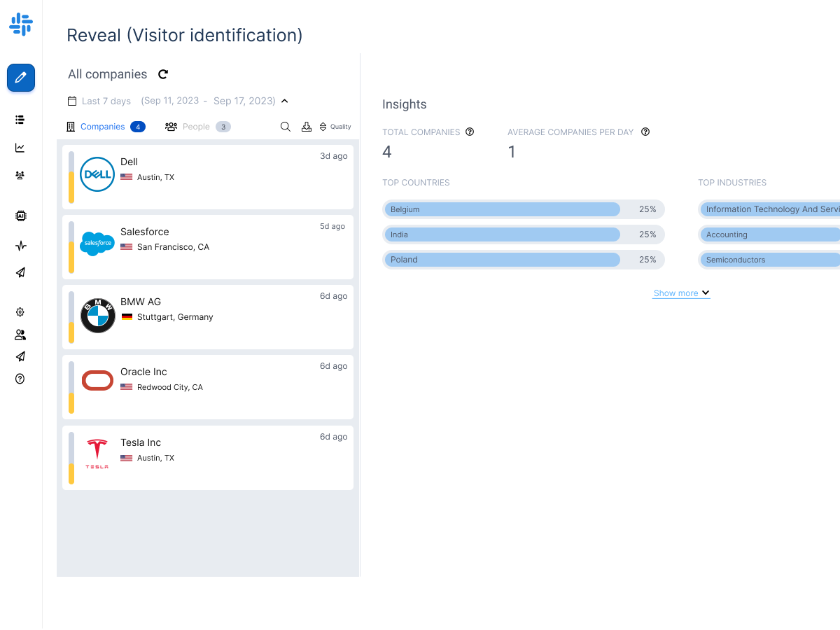Click Dell's quality score bar

point(71,177)
